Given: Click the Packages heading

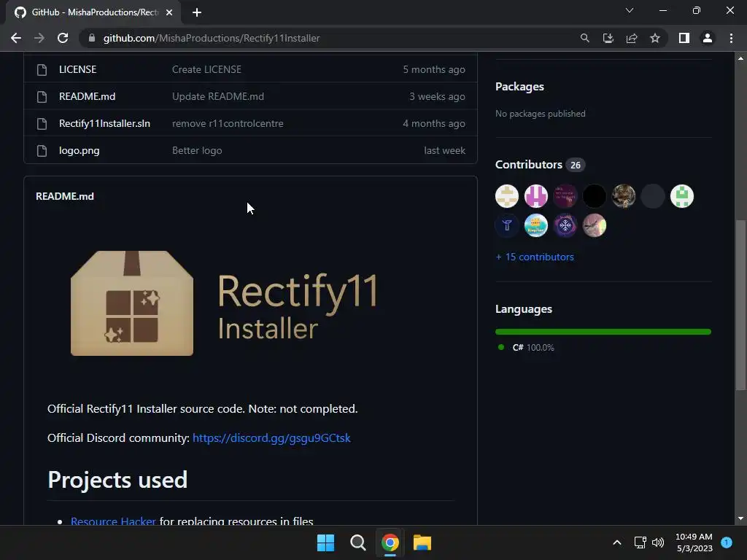Looking at the screenshot, I should 519,87.
